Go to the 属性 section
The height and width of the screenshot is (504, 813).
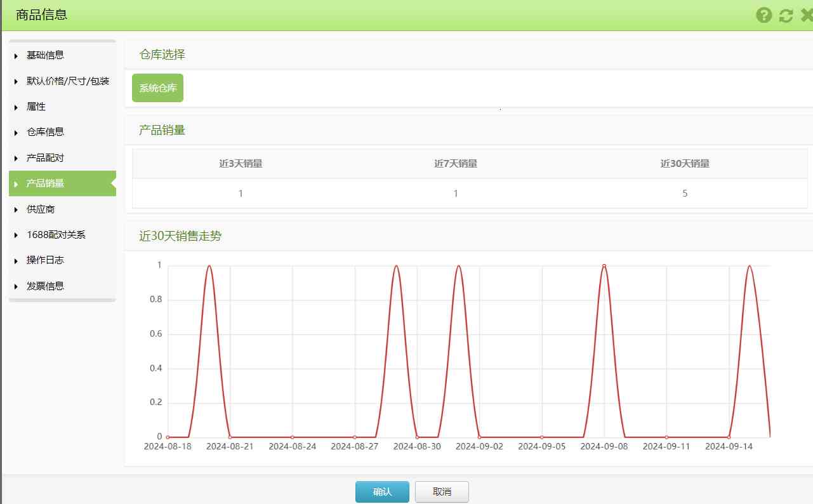coord(36,107)
